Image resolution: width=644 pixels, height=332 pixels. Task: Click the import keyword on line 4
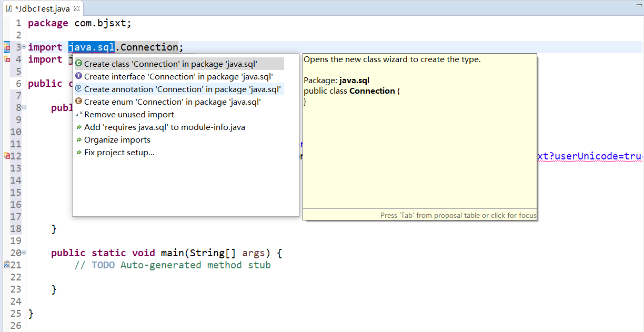[x=45, y=59]
